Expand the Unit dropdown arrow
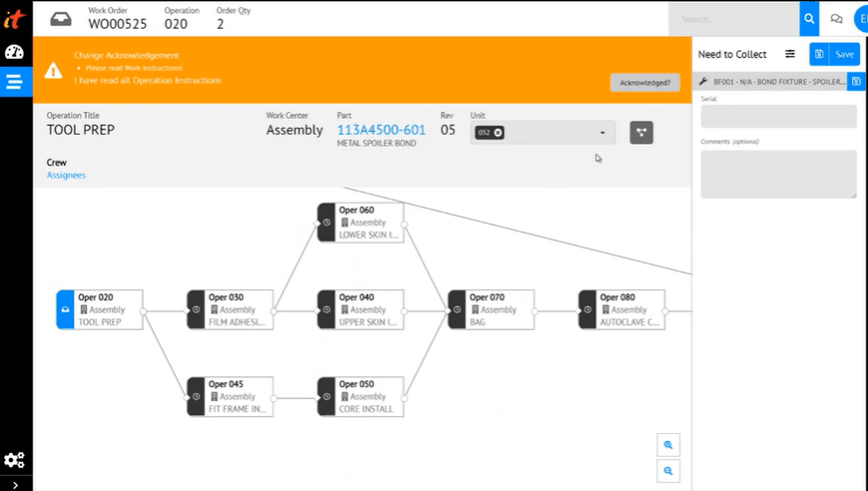This screenshot has height=491, width=868. point(603,133)
